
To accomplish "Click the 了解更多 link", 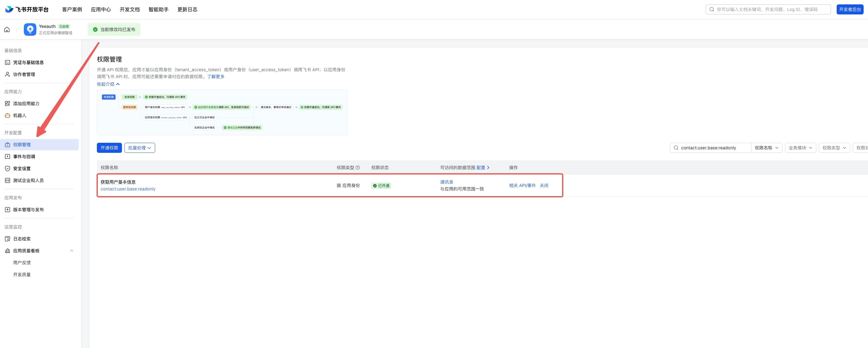I will (216, 77).
